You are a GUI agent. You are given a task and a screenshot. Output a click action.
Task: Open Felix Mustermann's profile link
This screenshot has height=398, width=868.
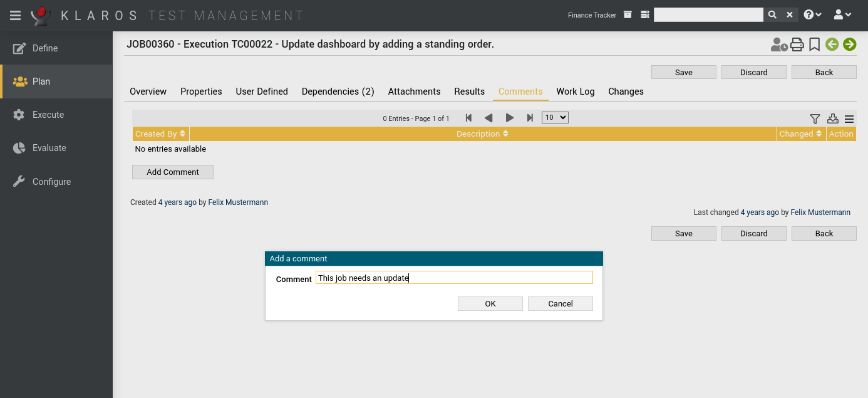238,202
